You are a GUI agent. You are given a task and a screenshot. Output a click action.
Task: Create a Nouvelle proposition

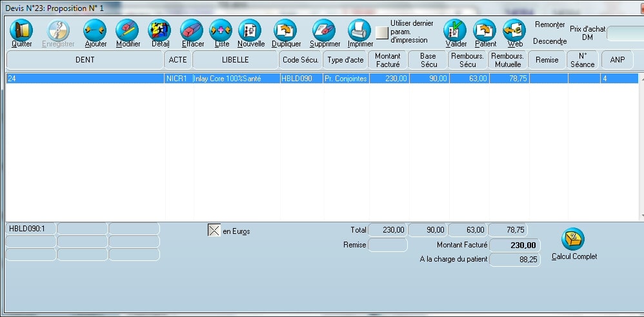pyautogui.click(x=250, y=30)
